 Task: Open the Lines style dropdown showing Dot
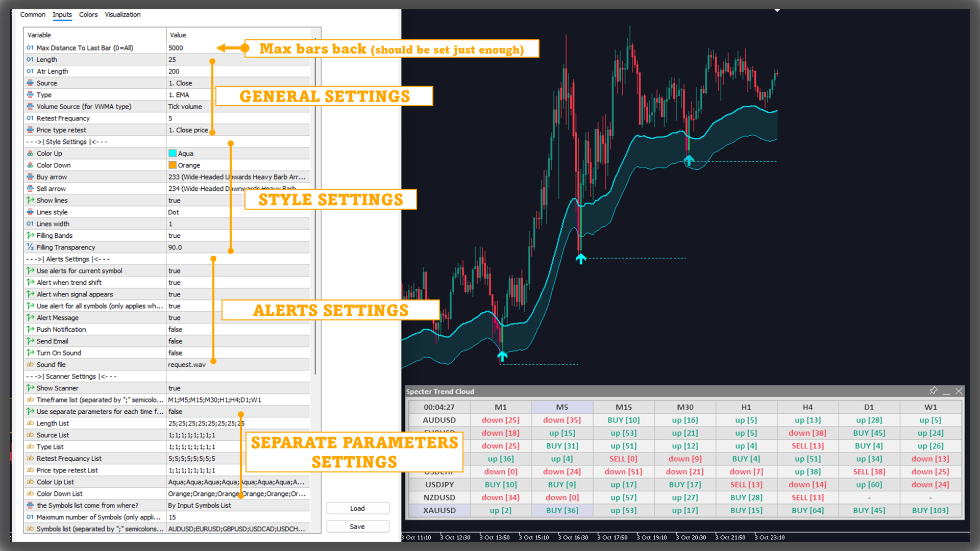[174, 212]
